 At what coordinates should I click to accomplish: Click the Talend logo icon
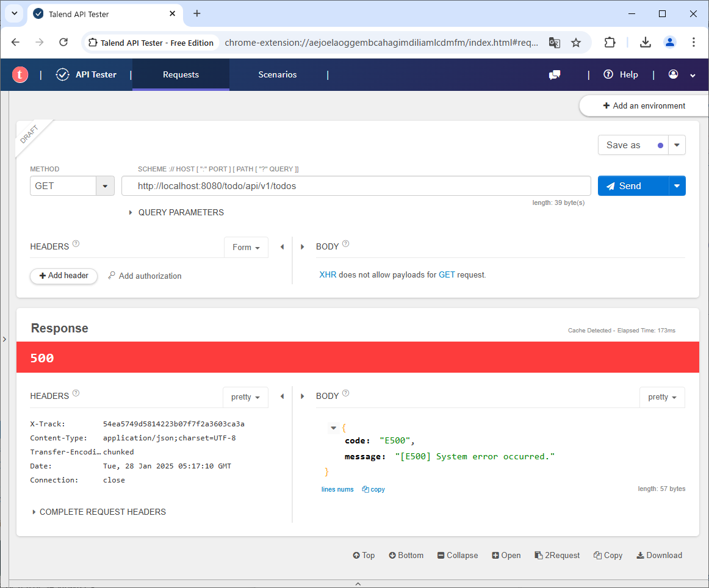pos(20,74)
